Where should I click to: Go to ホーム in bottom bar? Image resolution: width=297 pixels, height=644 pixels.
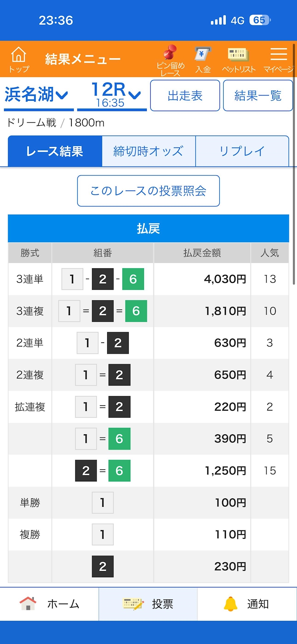(x=49, y=604)
